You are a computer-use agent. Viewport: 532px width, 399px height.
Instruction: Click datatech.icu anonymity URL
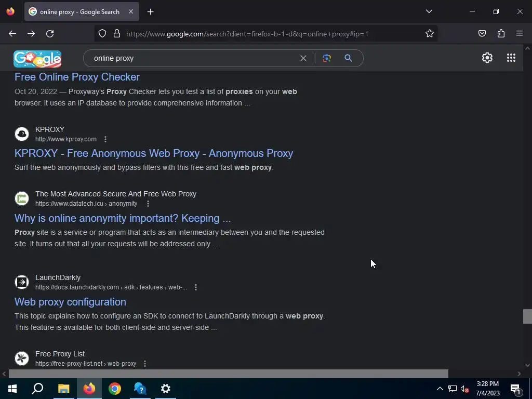click(86, 204)
